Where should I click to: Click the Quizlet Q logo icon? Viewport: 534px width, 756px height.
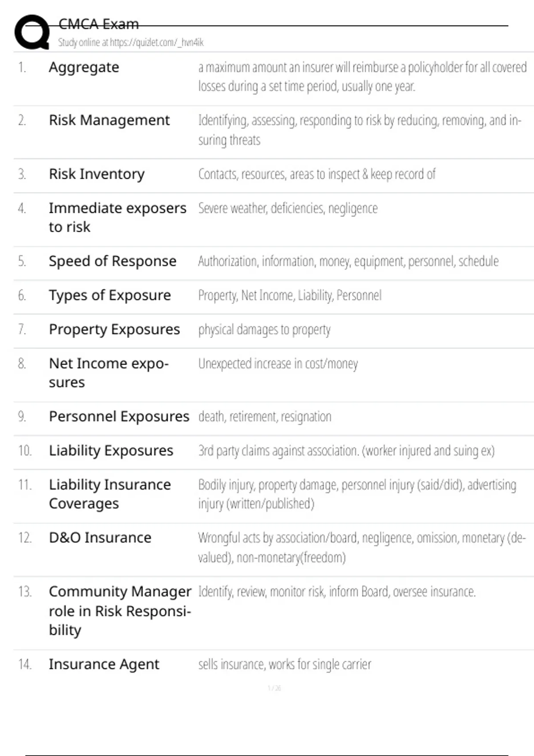click(x=32, y=32)
